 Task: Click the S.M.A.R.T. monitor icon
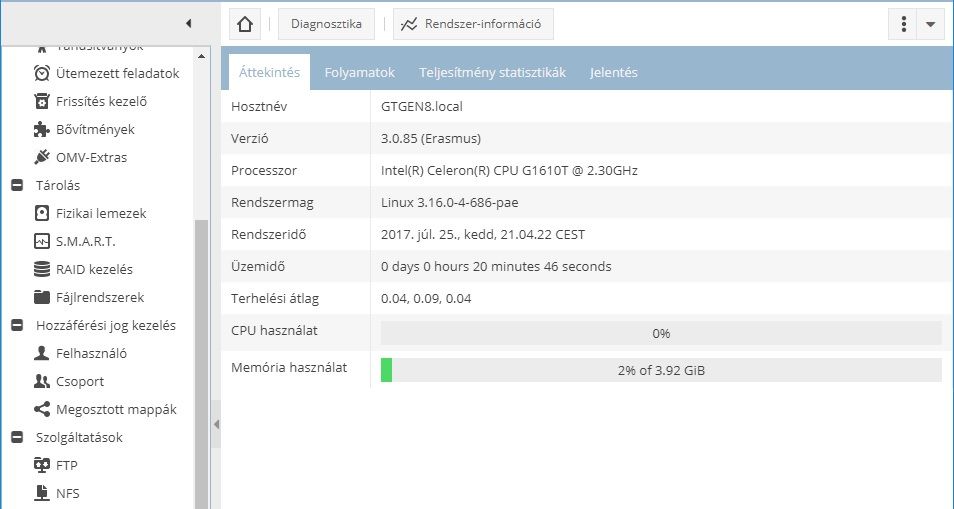coord(42,241)
